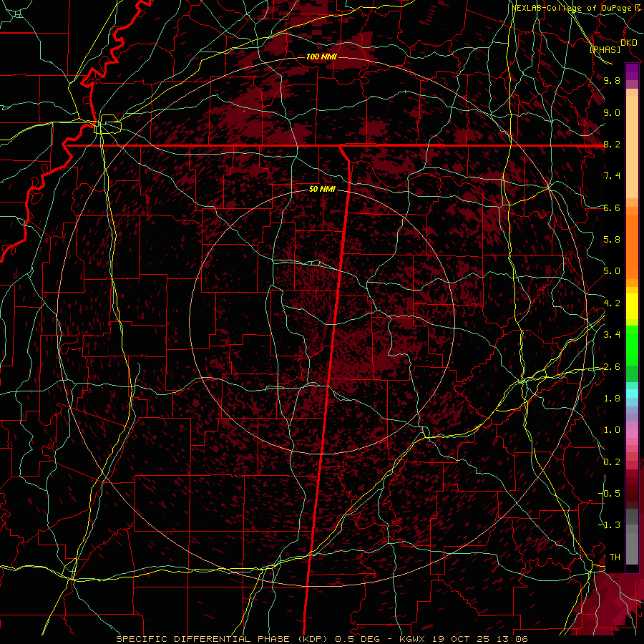Image resolution: width=644 pixels, height=644 pixels.
Task: Pick the pink band near the 1.0 value
Action: click(632, 434)
